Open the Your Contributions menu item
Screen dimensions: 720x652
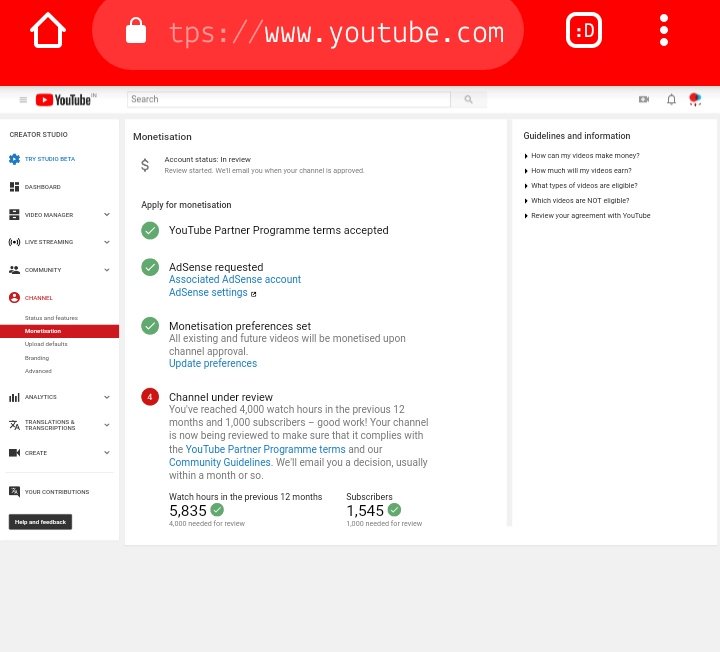pyautogui.click(x=57, y=492)
